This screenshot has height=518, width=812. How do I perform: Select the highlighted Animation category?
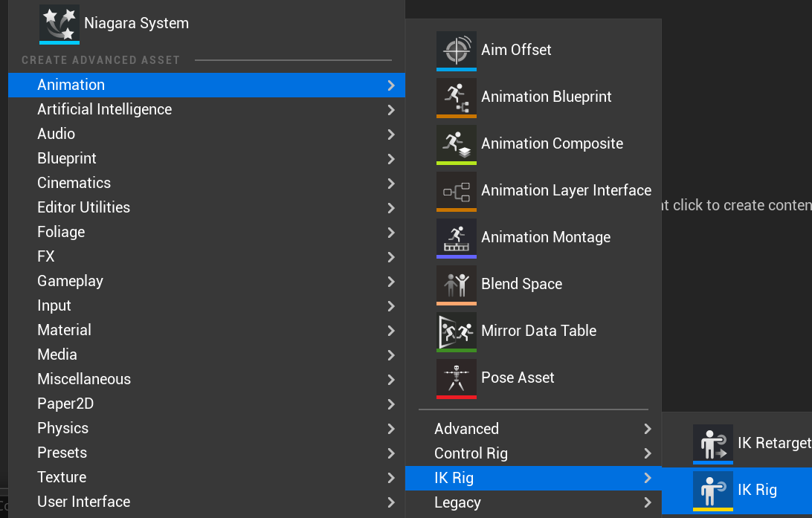[207, 85]
